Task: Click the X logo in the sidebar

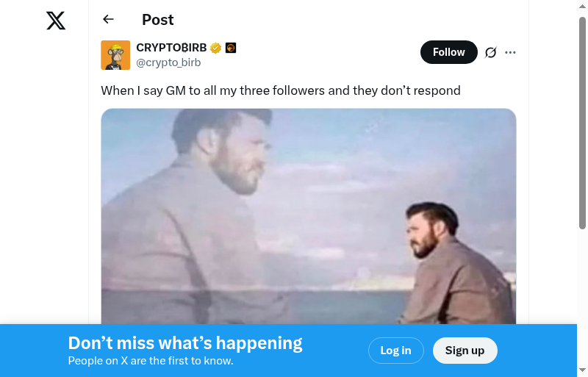Action: 56,21
